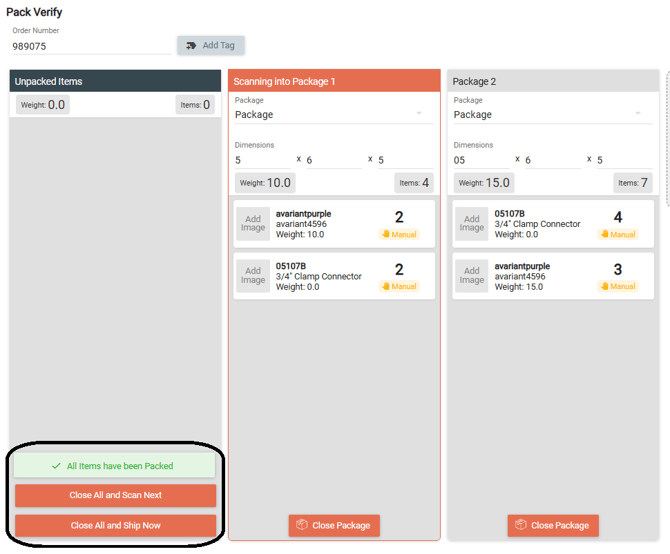Click Weight 0.0 badge in Unpacked Items
The width and height of the screenshot is (670, 554).
tap(43, 105)
